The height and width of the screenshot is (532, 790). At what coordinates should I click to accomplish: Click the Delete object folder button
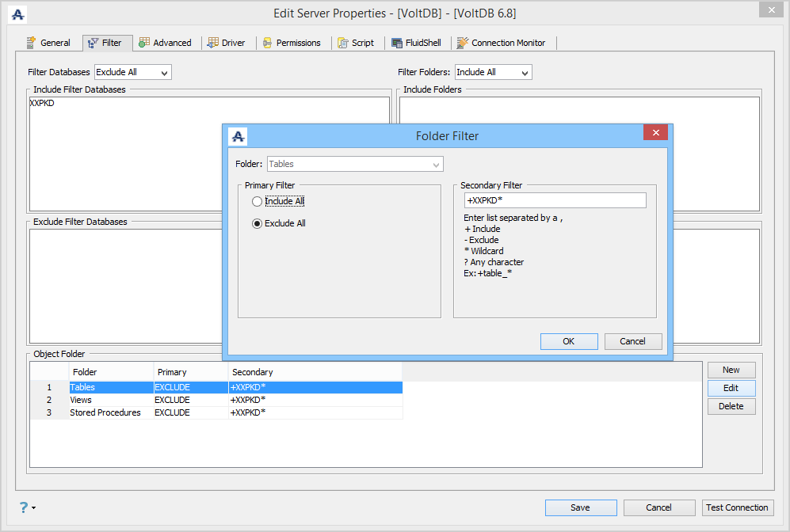tap(731, 406)
